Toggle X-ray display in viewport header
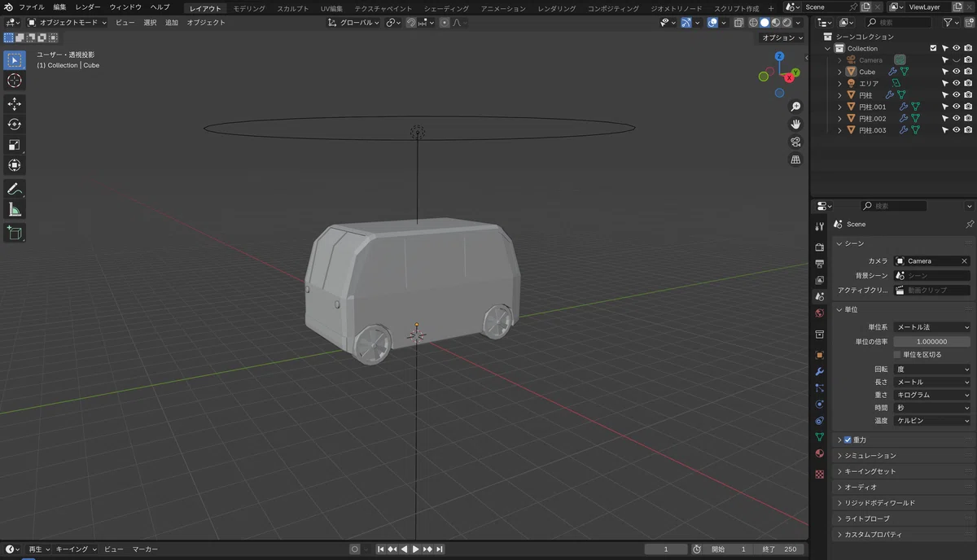 pos(738,23)
